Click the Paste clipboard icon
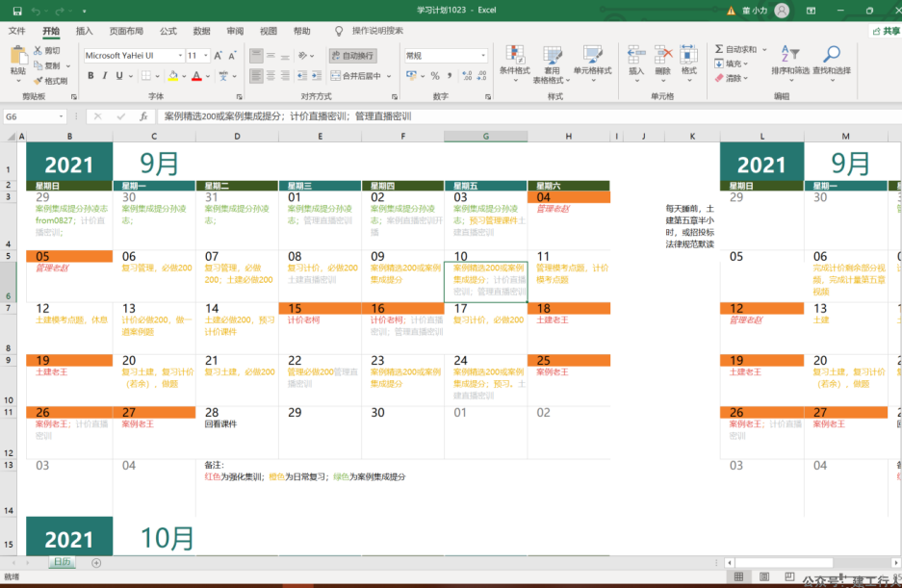The width and height of the screenshot is (902, 588). click(x=18, y=56)
